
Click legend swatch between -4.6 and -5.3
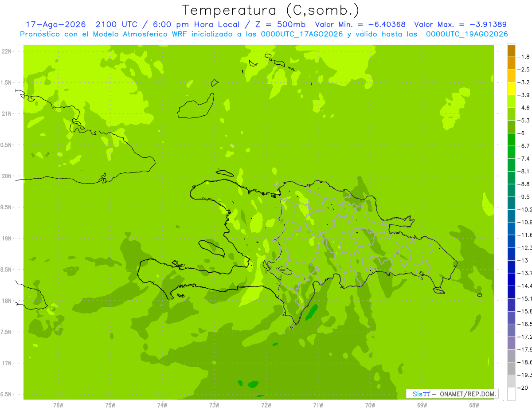coord(511,114)
